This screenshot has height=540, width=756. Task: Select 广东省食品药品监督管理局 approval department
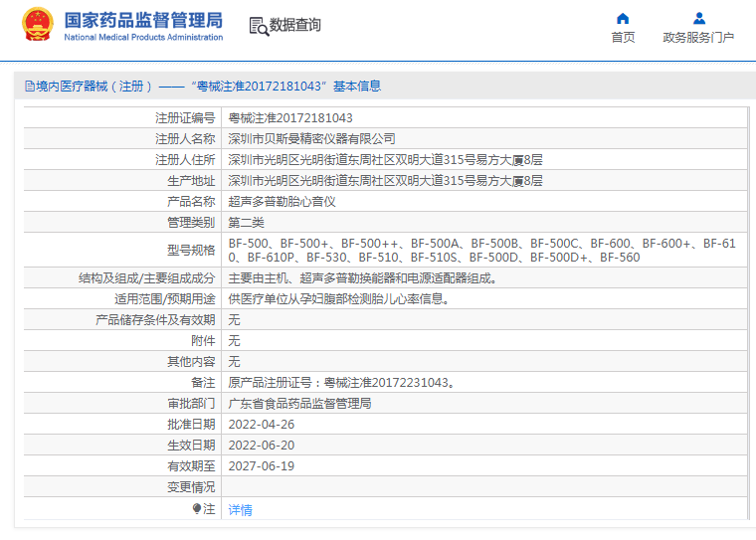click(299, 404)
